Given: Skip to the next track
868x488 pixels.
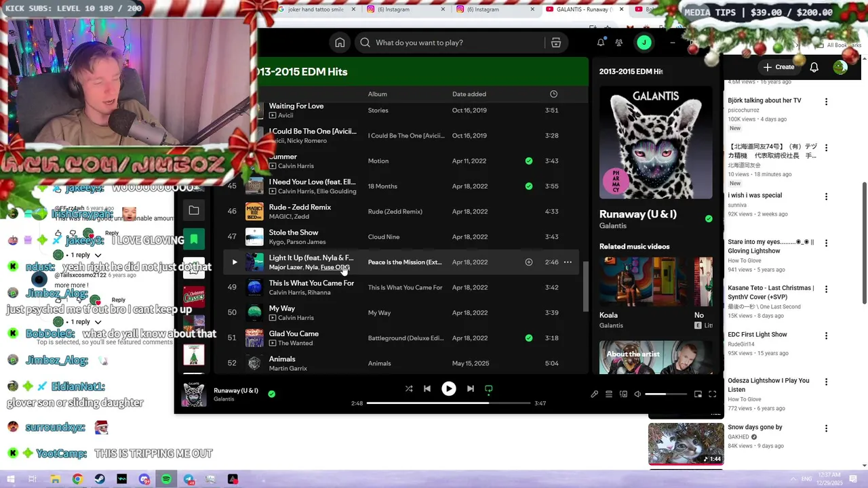Looking at the screenshot, I should 471,389.
